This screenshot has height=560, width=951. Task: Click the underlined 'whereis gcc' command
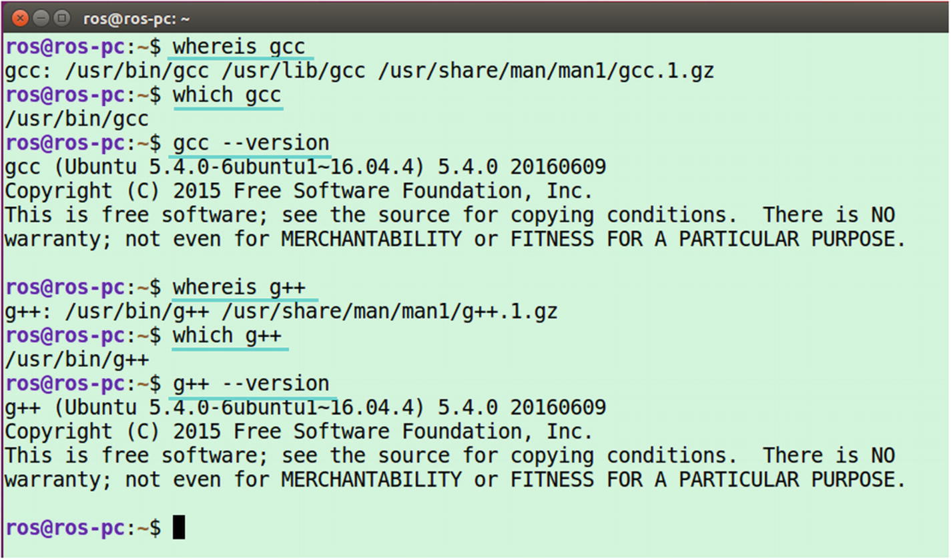click(x=239, y=47)
